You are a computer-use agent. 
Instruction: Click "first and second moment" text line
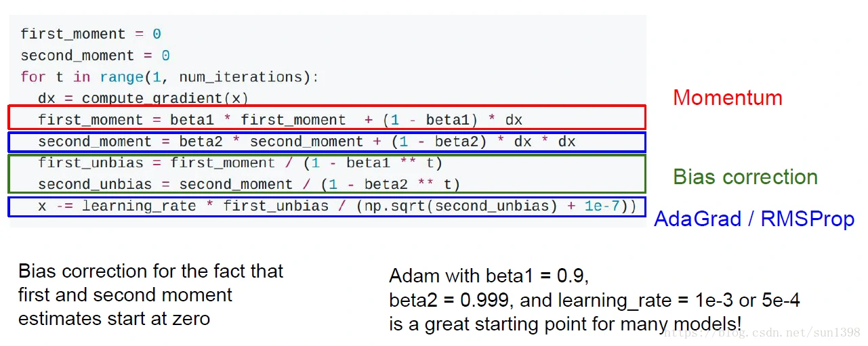[x=125, y=295]
